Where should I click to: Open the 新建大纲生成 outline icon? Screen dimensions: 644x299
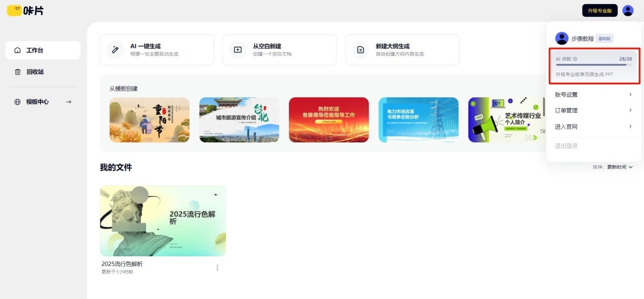[360, 50]
